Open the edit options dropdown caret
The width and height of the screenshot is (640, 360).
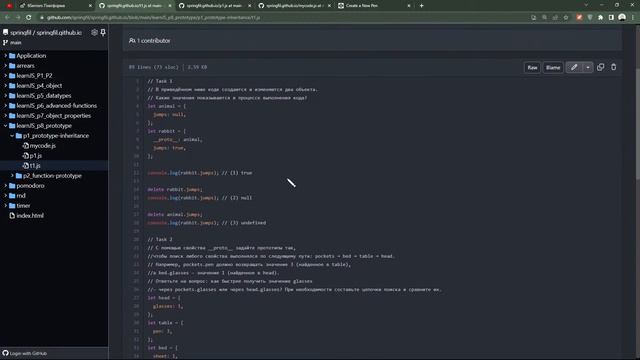pyautogui.click(x=588, y=67)
